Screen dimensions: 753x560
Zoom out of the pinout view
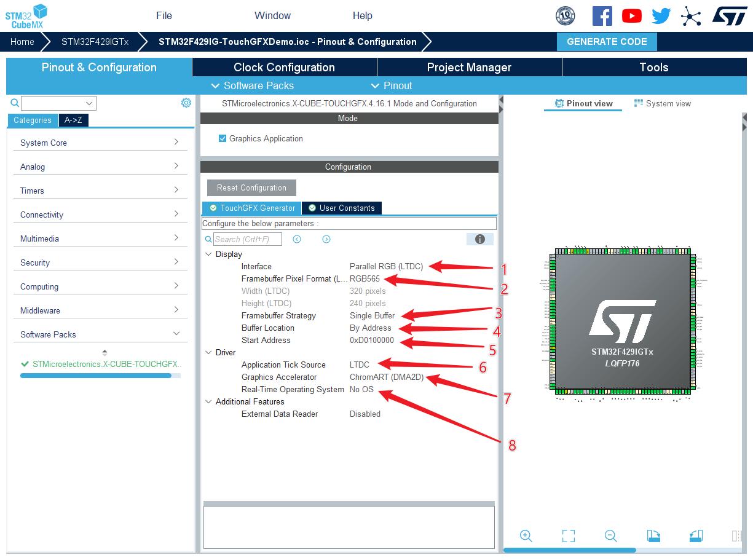click(610, 536)
